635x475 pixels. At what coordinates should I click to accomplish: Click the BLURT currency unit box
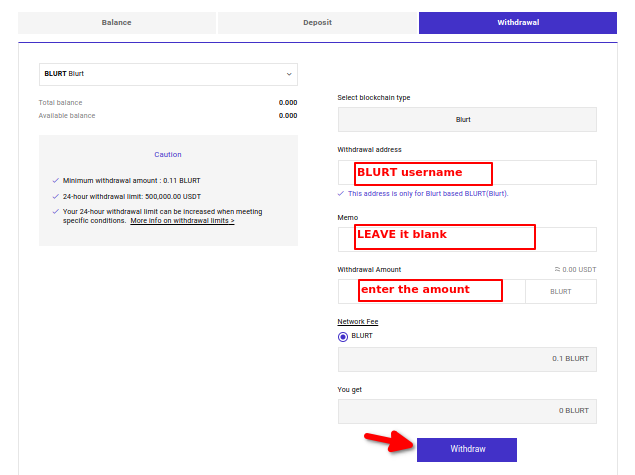tap(561, 291)
